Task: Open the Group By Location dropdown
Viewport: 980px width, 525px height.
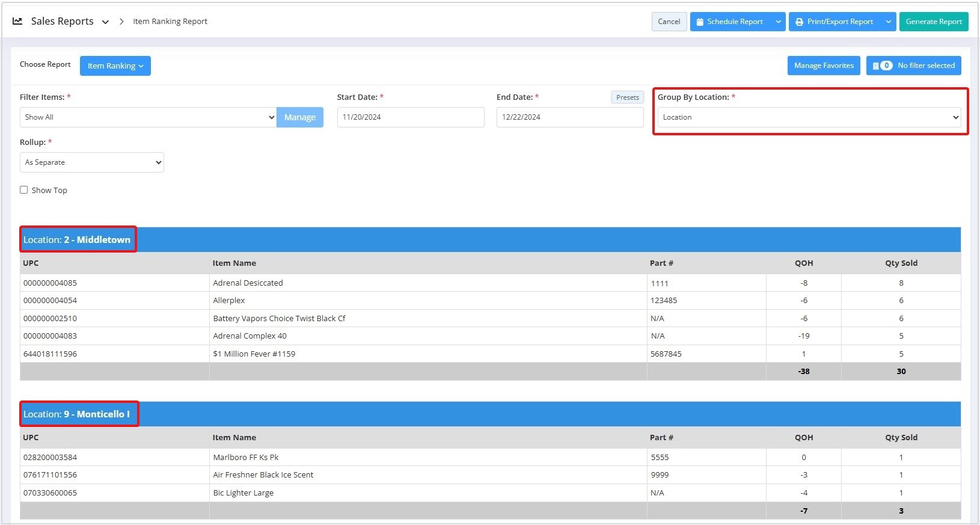Action: coord(809,117)
